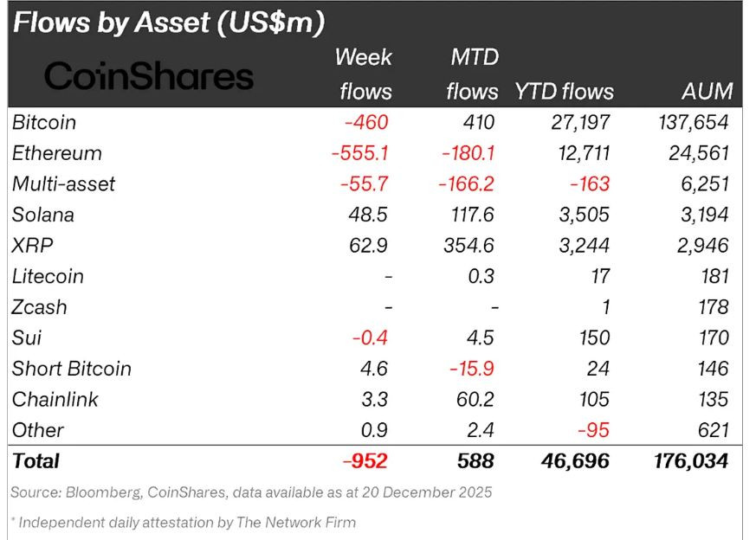Click Solana AUM value 3,194
756x540 pixels.
(704, 215)
